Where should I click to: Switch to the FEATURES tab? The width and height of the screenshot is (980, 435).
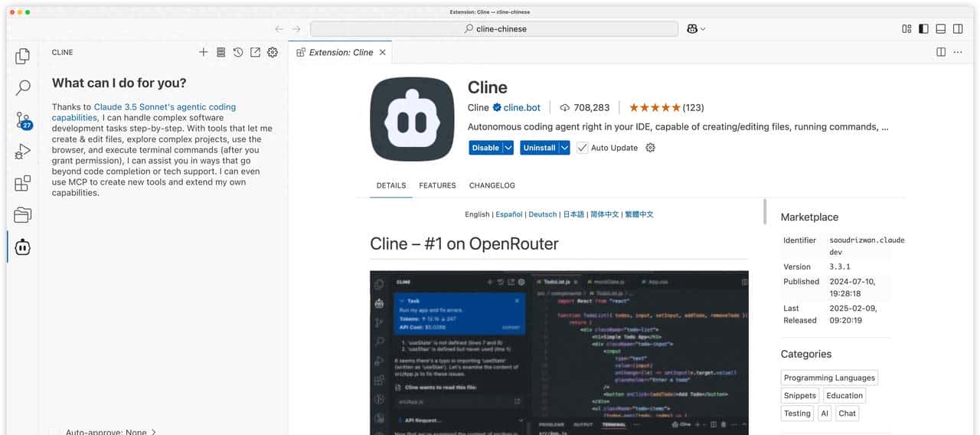tap(437, 185)
